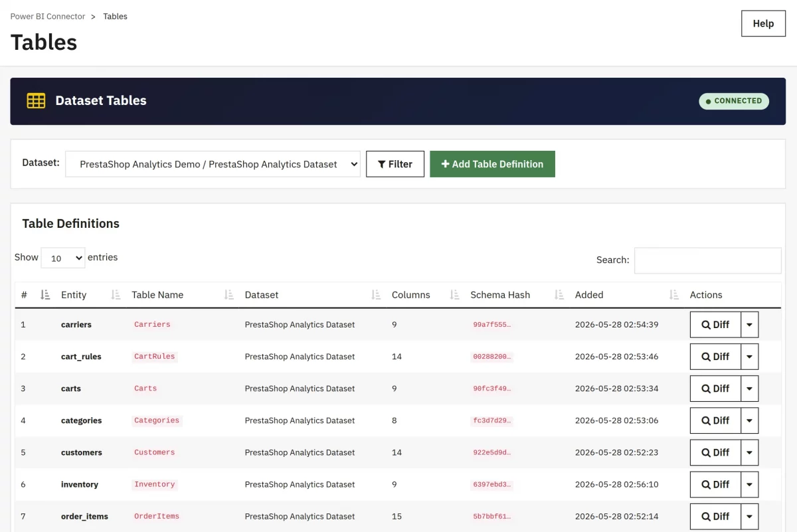Click schema hash 99a7f555…
The height and width of the screenshot is (532, 797).
(492, 325)
